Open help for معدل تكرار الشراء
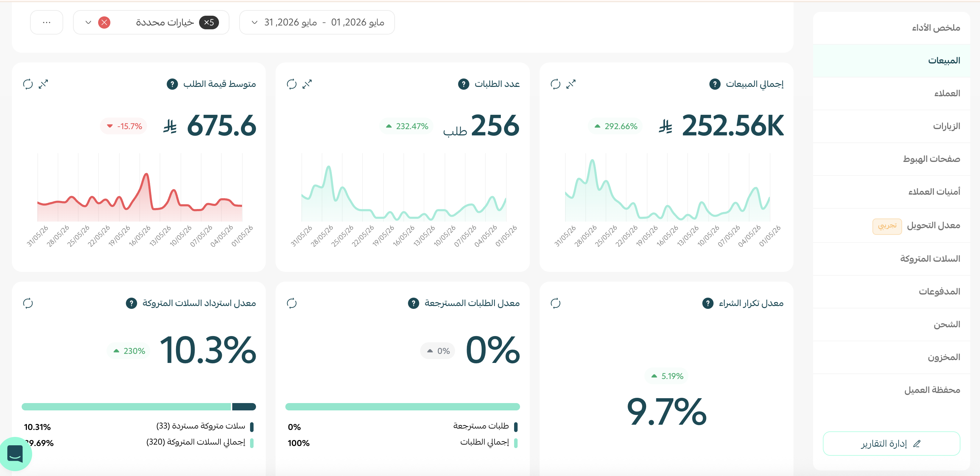Screen dimensions: 980x476 (x=708, y=303)
